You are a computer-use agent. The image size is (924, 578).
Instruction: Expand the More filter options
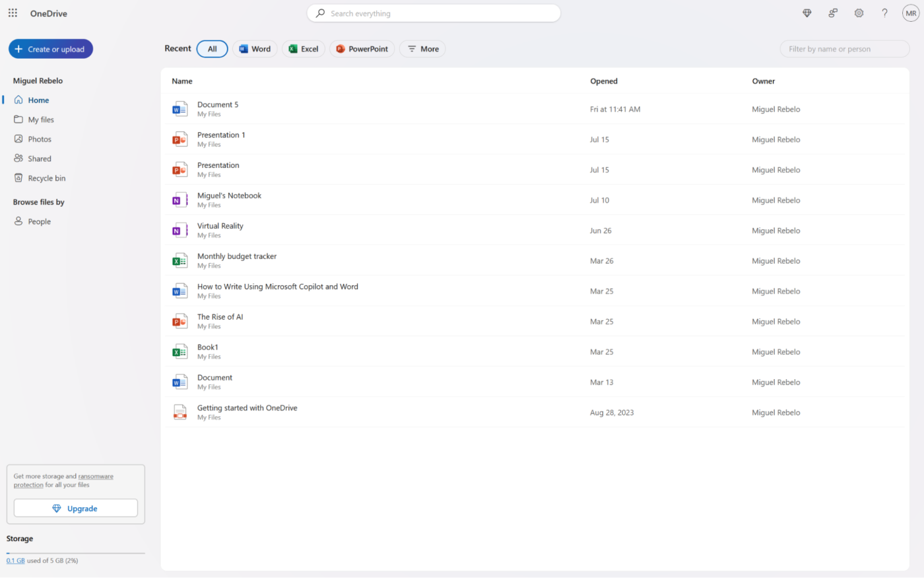pos(422,49)
